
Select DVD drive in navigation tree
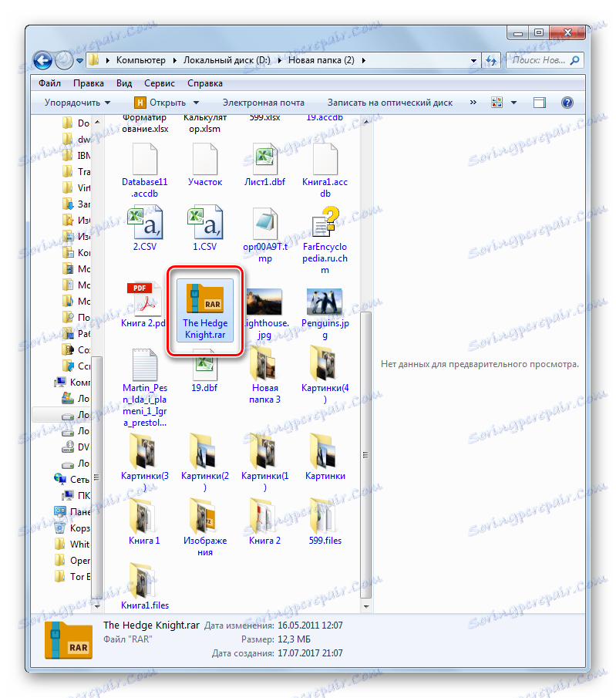click(x=76, y=447)
